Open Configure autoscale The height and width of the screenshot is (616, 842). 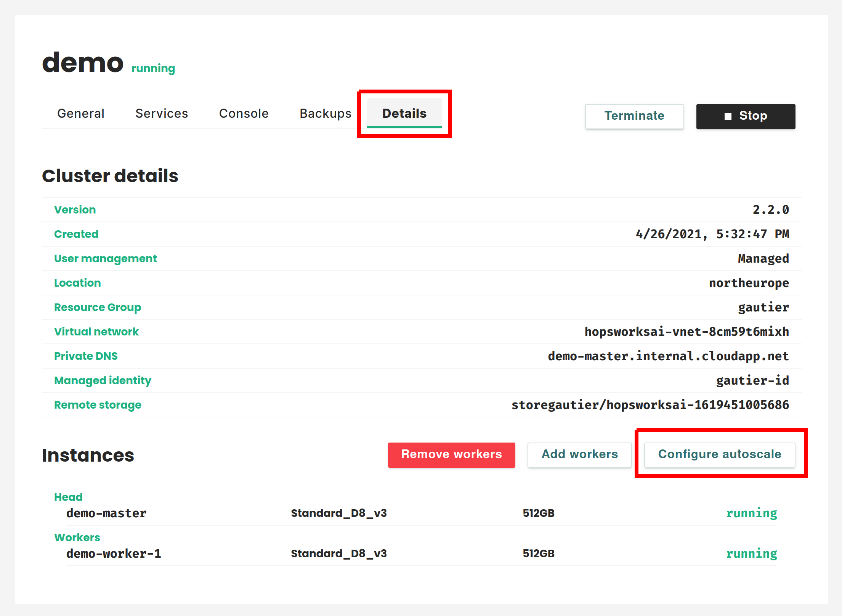tap(720, 454)
